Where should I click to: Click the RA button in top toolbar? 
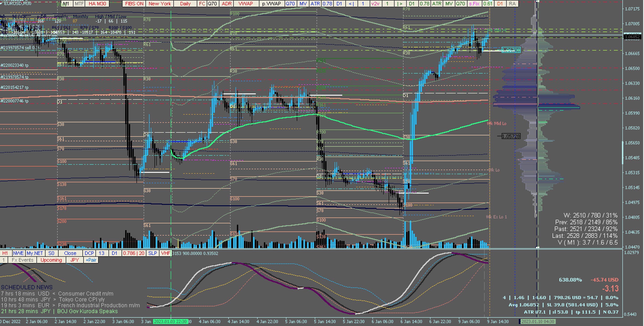[x=512, y=4]
